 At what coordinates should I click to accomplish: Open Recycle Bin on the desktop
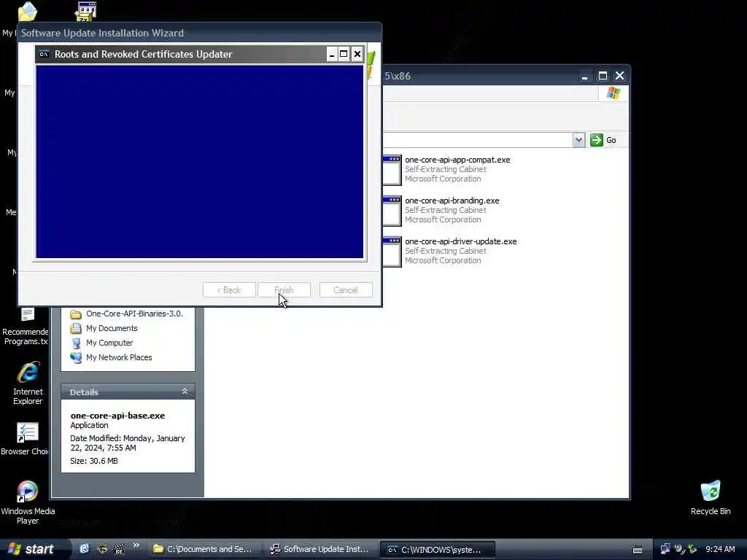(x=711, y=498)
